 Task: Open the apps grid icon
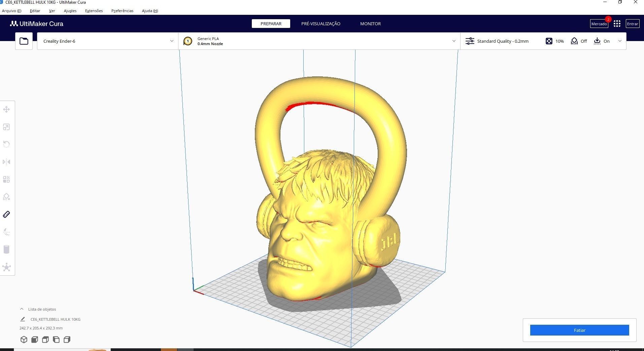point(617,24)
